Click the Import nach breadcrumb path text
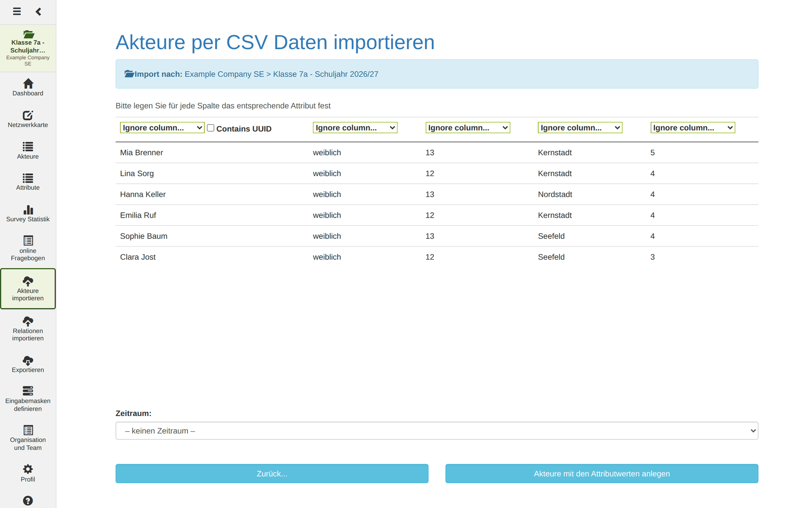Image resolution: width=812 pixels, height=508 pixels. pyautogui.click(x=281, y=74)
